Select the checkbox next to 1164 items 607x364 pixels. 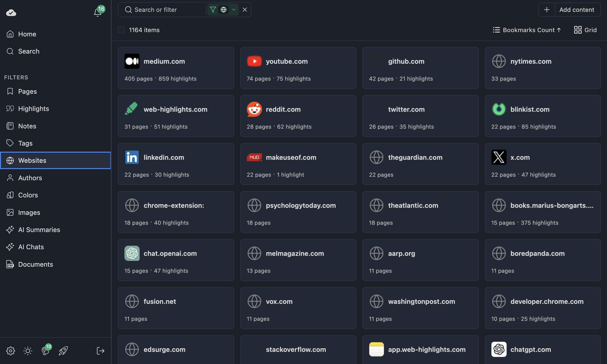(x=121, y=30)
